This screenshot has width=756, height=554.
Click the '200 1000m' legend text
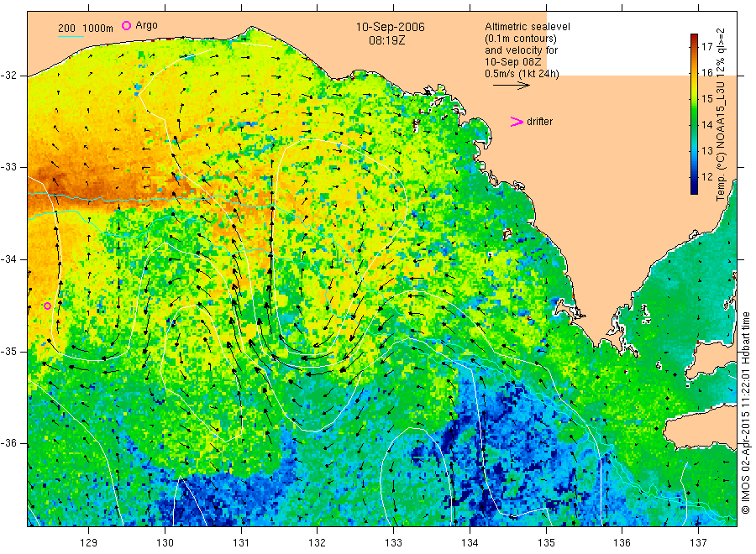[x=86, y=29]
